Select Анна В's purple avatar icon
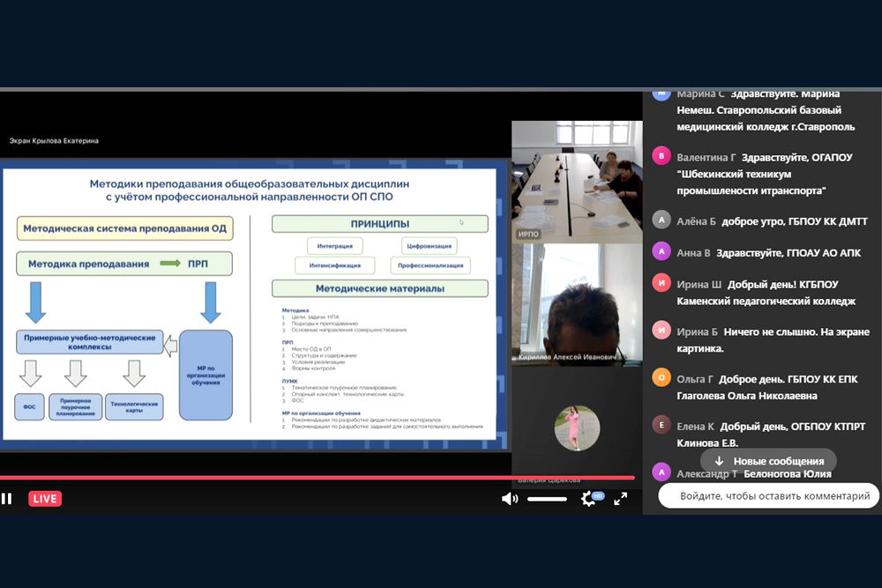 pyautogui.click(x=661, y=251)
